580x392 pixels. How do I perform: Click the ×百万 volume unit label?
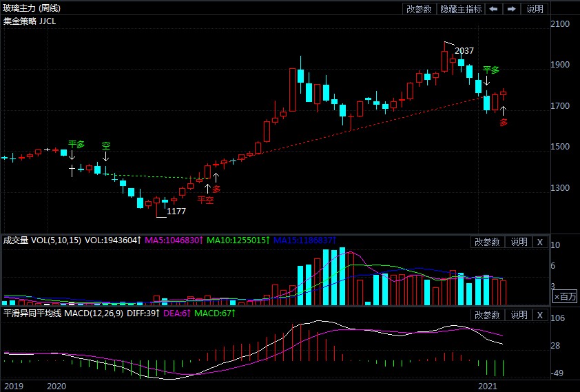(x=566, y=296)
